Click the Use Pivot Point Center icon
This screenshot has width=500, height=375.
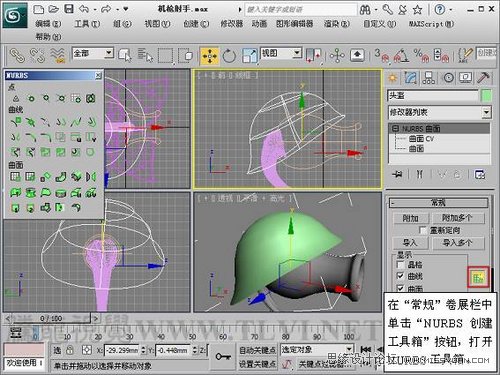[313, 55]
